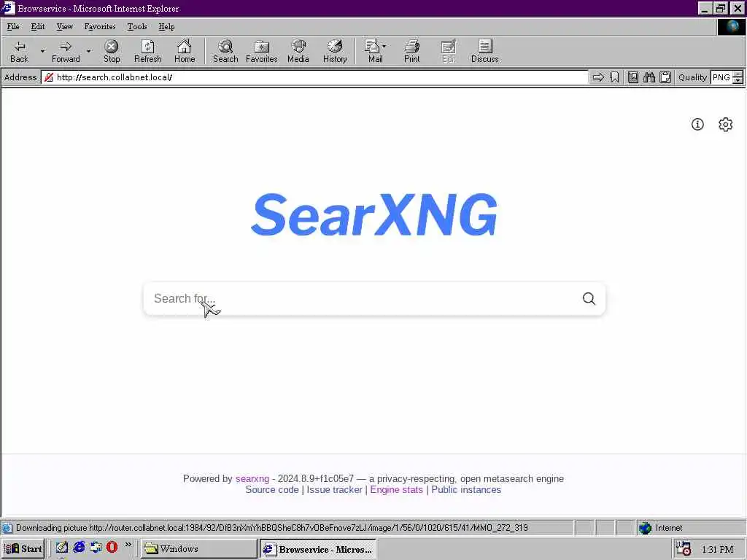
Task: Open the Engine stats link
Action: tap(396, 489)
